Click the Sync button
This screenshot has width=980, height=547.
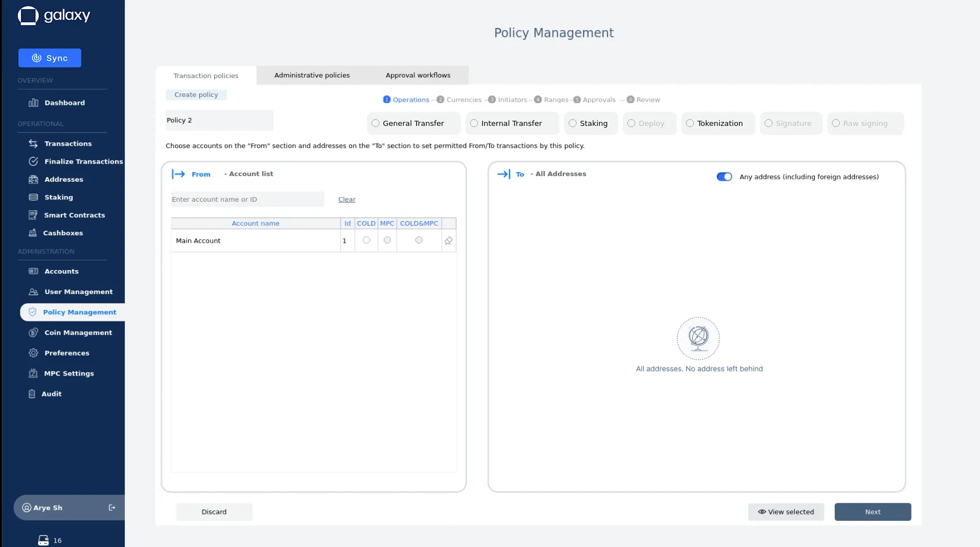click(x=50, y=58)
